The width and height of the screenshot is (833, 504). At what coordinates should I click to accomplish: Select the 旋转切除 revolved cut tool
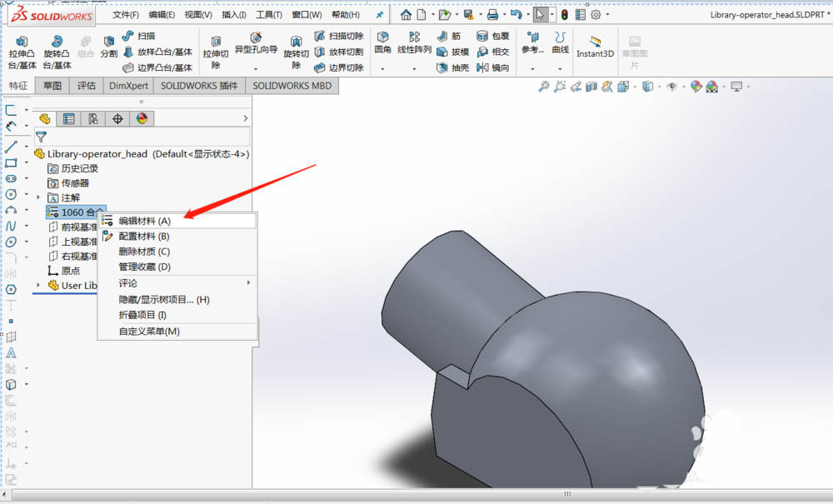point(296,52)
